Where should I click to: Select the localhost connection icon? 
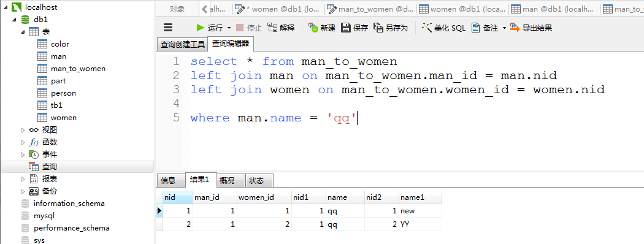[x=17, y=7]
